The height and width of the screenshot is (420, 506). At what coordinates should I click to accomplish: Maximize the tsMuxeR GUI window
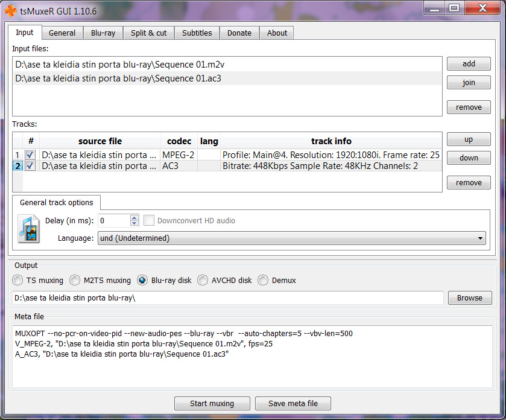coord(454,8)
